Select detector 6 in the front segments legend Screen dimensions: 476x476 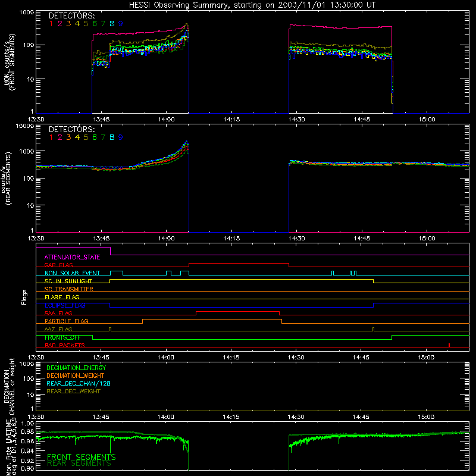tap(95, 24)
